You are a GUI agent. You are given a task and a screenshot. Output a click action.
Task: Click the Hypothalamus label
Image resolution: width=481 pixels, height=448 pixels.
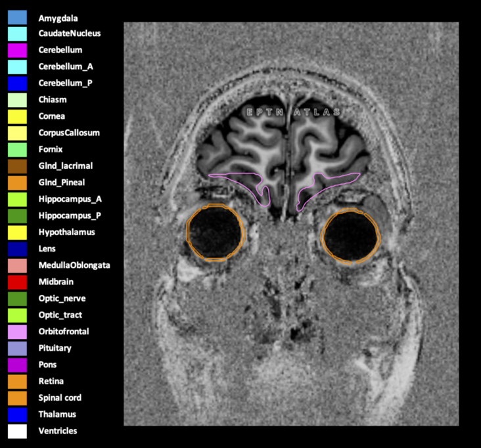click(67, 233)
